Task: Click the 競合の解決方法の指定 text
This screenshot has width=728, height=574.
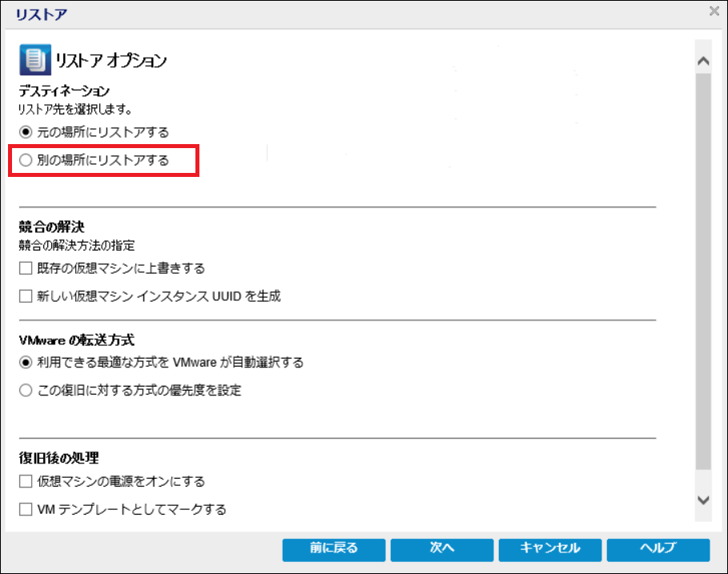Action: (x=77, y=246)
